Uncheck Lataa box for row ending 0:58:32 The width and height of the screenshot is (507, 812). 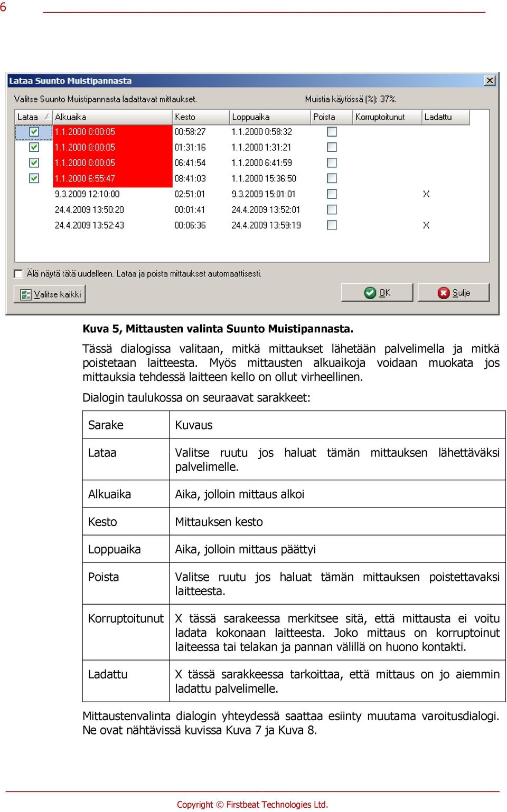(34, 131)
